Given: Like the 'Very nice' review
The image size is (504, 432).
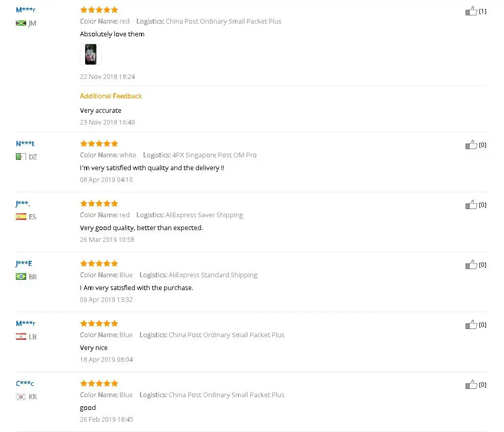Looking at the screenshot, I should [x=471, y=324].
